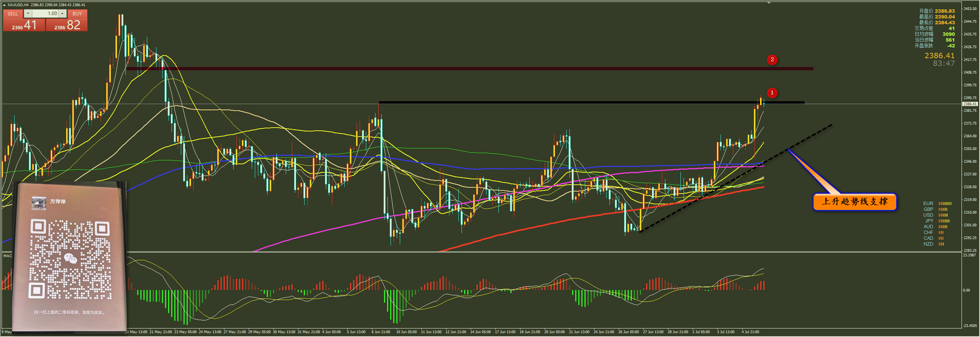
Task: Select the chart shift triangle marker
Action: (769, 3)
